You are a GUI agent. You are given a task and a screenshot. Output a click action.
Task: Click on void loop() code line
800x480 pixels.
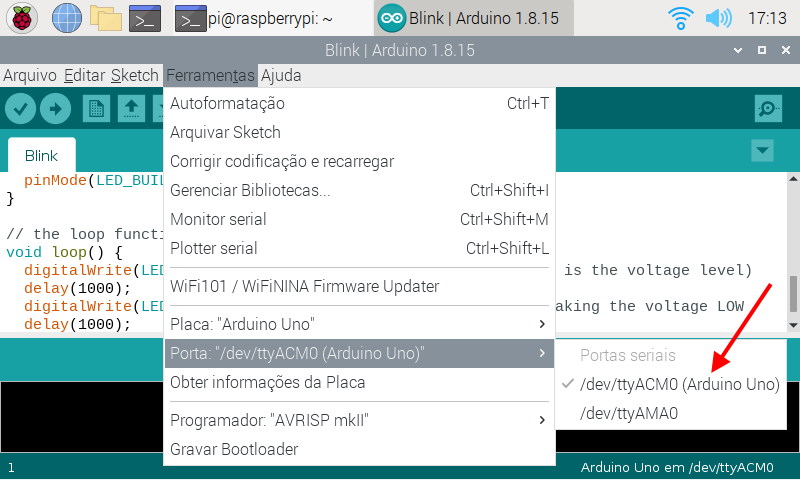click(64, 252)
